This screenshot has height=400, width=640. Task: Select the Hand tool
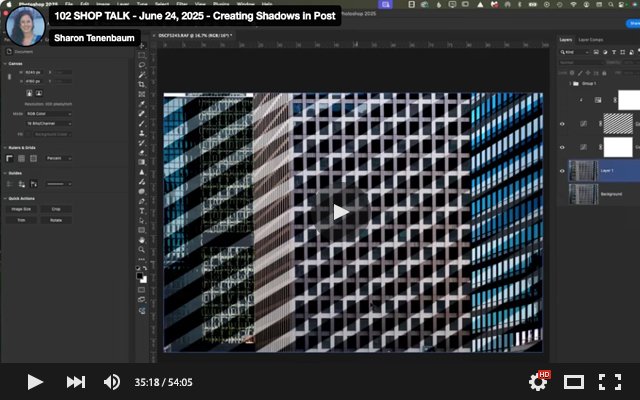(142, 240)
